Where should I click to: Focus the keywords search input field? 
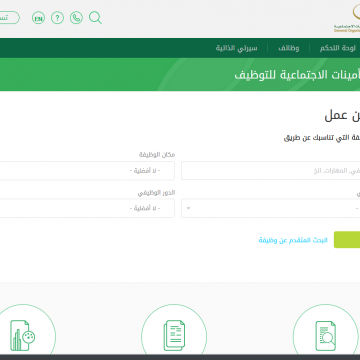[x=270, y=171]
